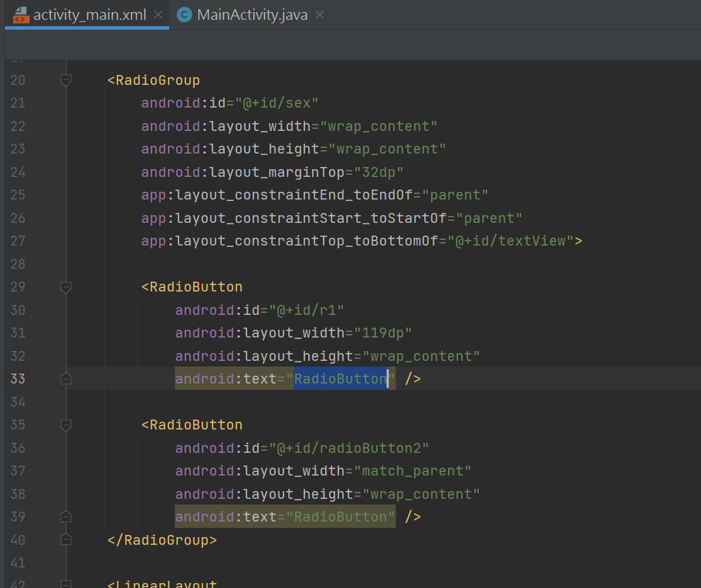Click line number 33 in the gutter

tap(18, 379)
